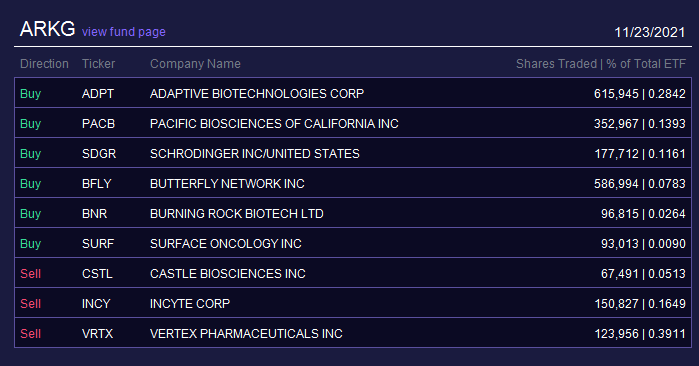Image resolution: width=699 pixels, height=366 pixels.
Task: Click SURF ticker symbol
Action: [98, 244]
